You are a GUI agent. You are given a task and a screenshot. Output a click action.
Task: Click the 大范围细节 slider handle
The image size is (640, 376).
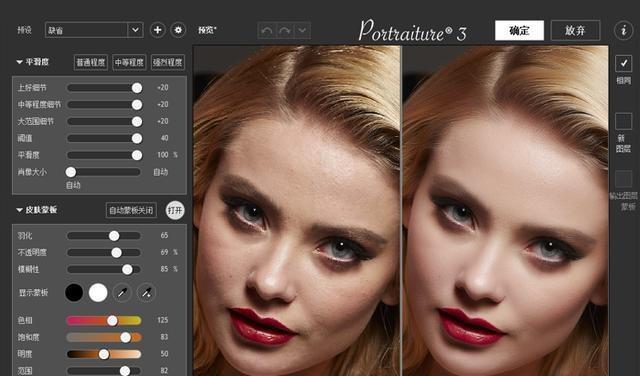(137, 122)
